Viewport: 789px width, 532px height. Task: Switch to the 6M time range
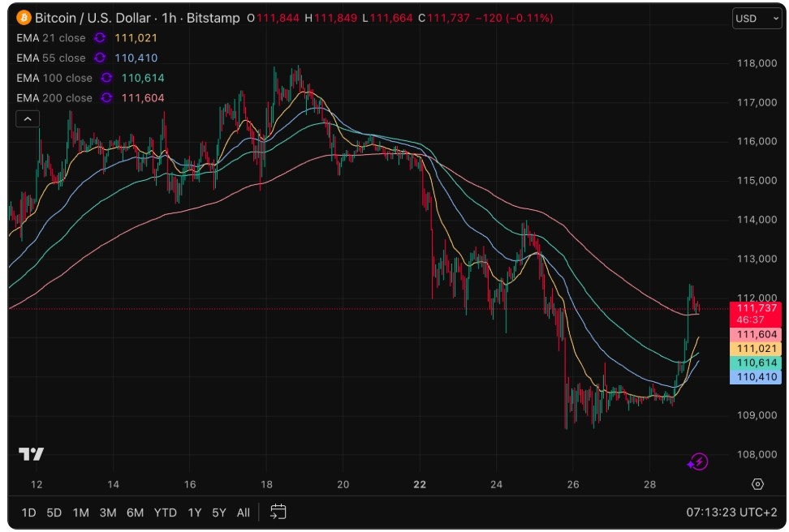pyautogui.click(x=135, y=513)
